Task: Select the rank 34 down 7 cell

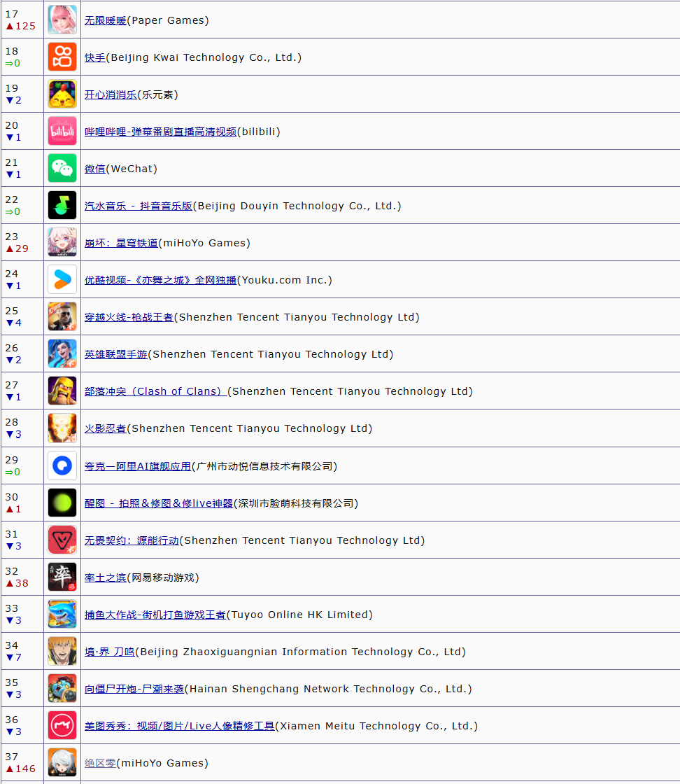Action: (22, 651)
